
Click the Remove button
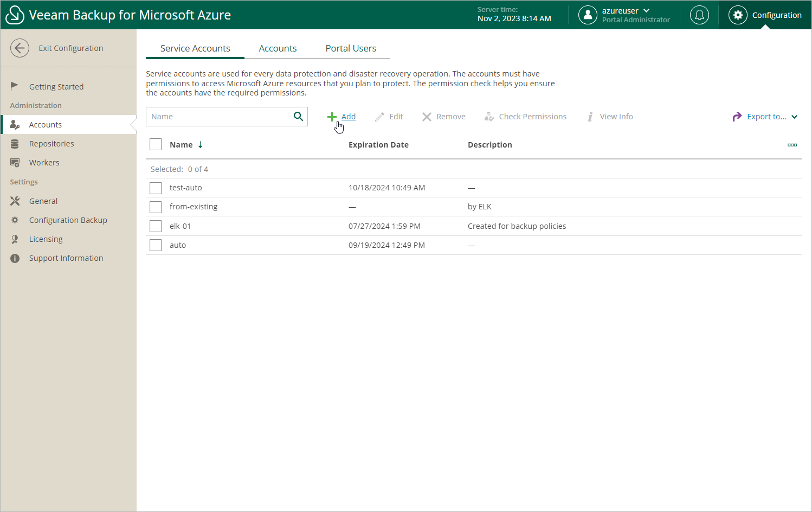(443, 117)
